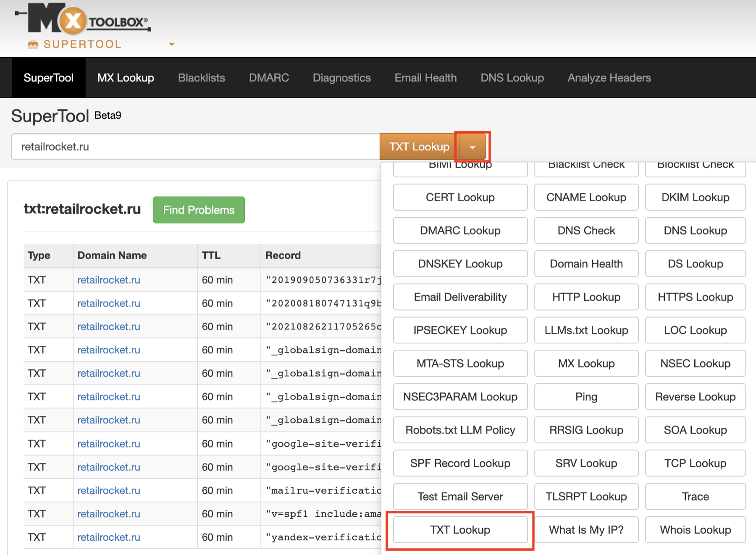Click the green Find Problems button

point(199,210)
